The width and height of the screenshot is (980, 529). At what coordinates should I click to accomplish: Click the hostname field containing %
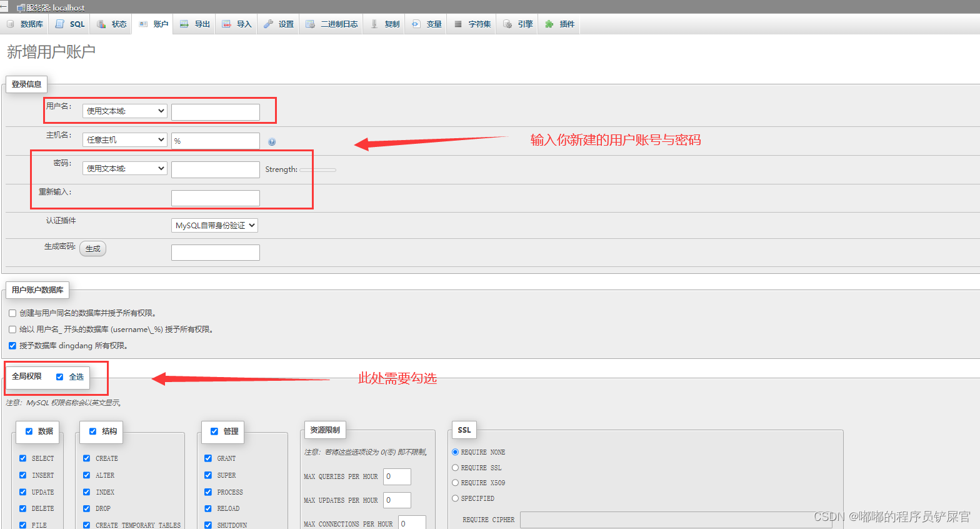point(216,141)
